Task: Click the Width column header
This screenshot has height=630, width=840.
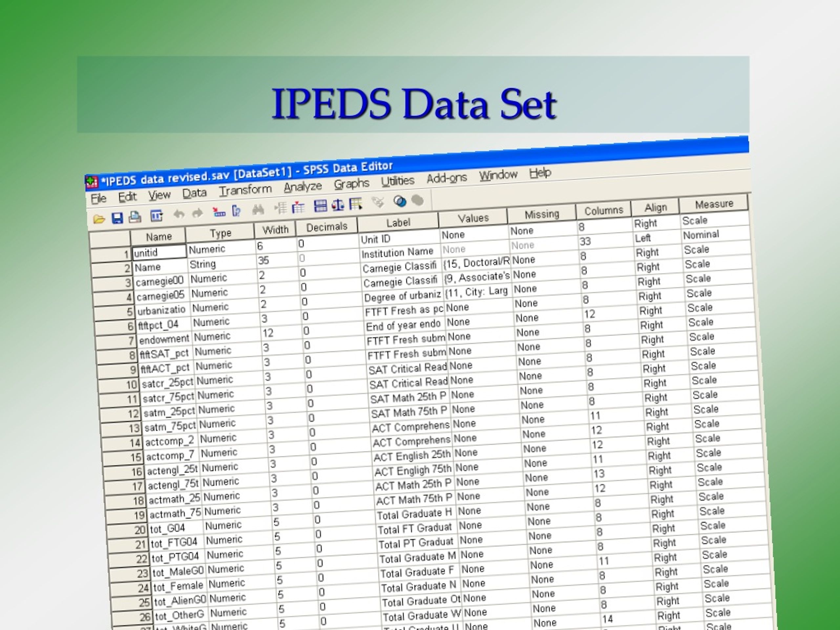Action: tap(275, 230)
